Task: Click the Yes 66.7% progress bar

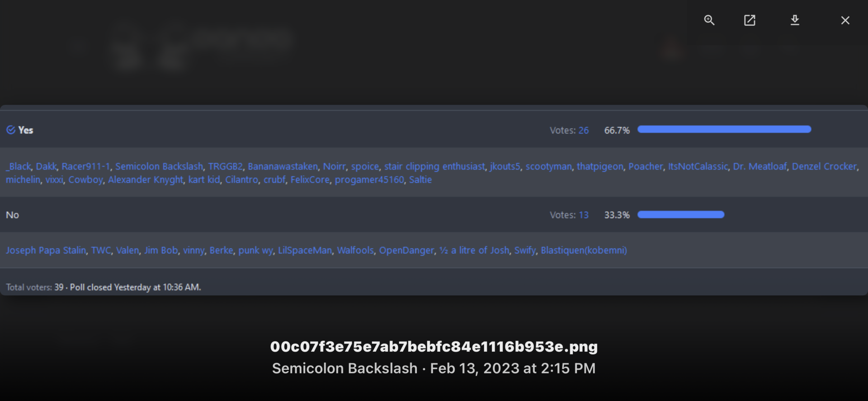Action: click(x=724, y=130)
